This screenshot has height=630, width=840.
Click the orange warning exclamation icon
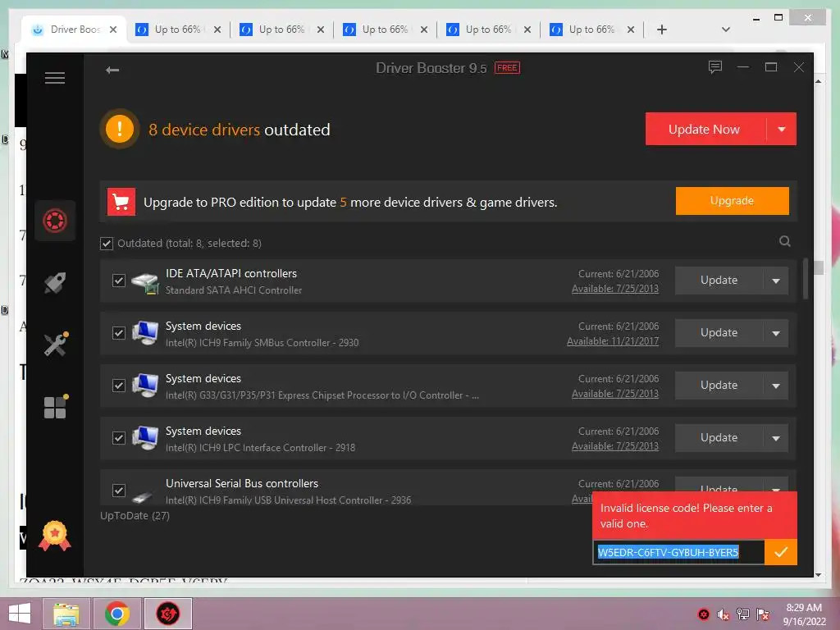coord(120,129)
